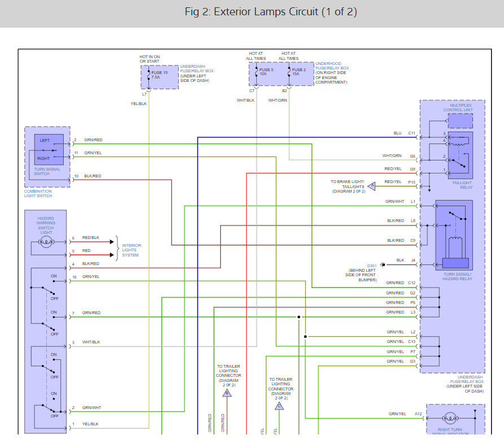Click the 'UNDERDASH FUSE/RELAY BOX' label beside Fuse 19
The image size is (504, 448).
coord(197,68)
